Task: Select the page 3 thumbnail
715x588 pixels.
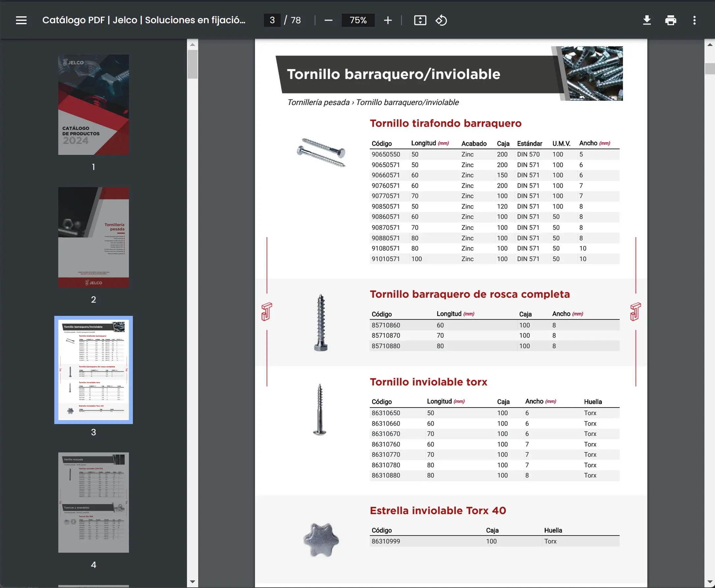Action: pyautogui.click(x=93, y=369)
